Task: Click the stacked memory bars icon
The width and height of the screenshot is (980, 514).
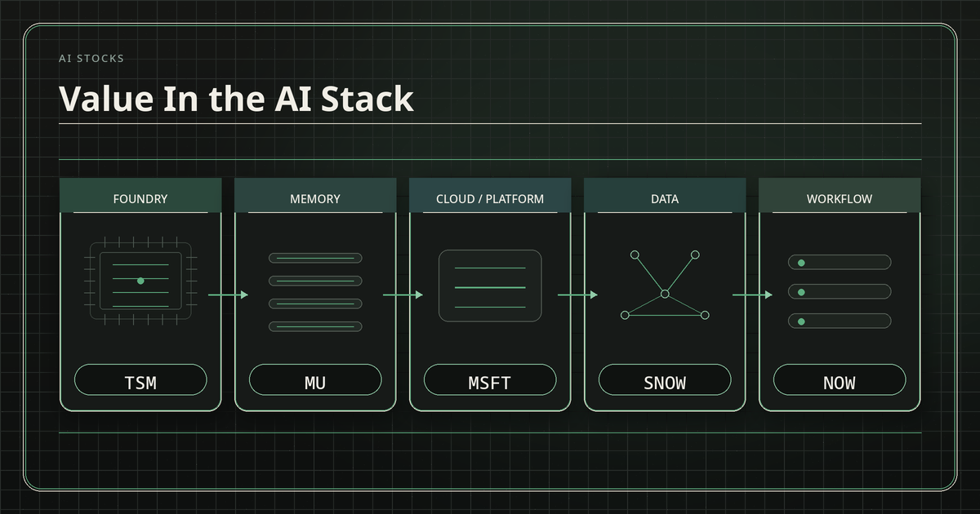Action: (315, 292)
